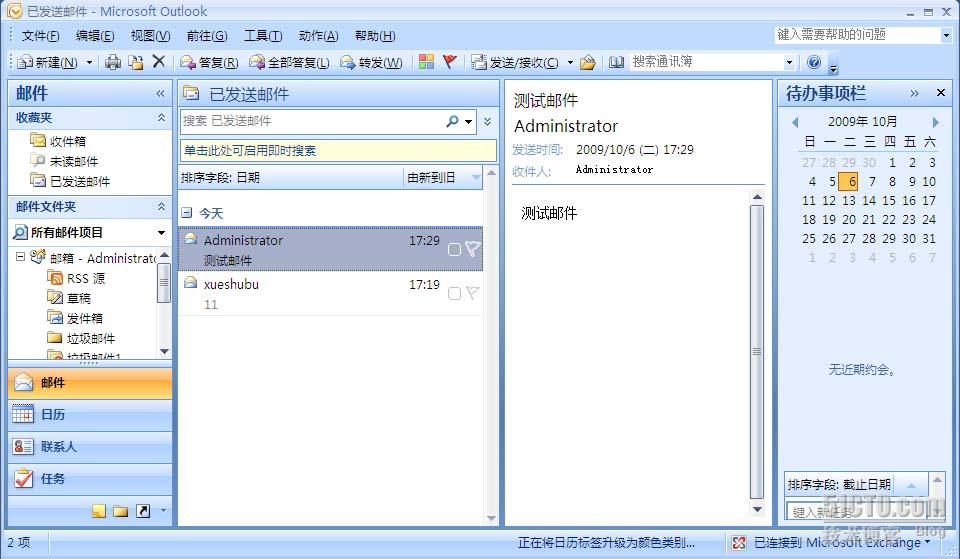960x559 pixels.
Task: Click Reply (答复) in toolbar
Action: coord(209,62)
